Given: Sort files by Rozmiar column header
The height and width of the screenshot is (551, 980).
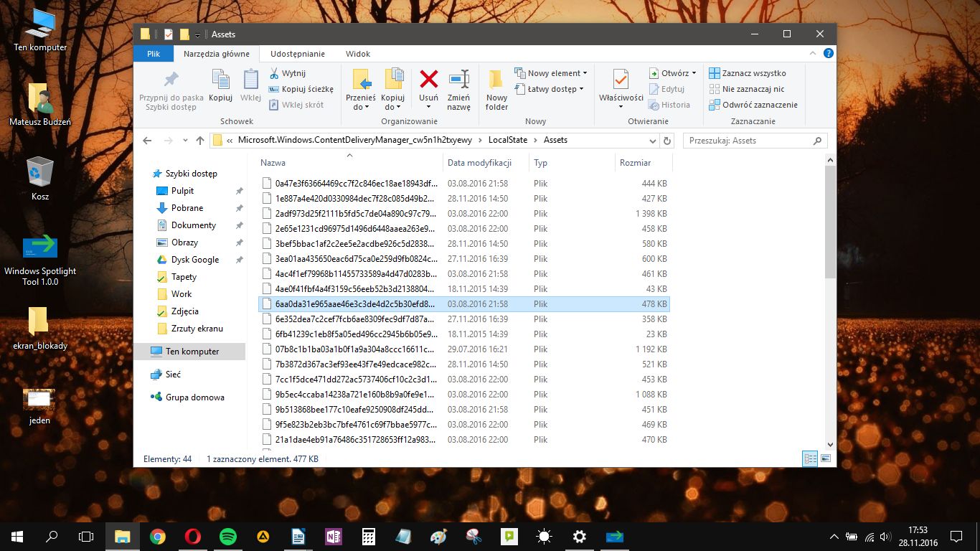Looking at the screenshot, I should click(x=636, y=163).
